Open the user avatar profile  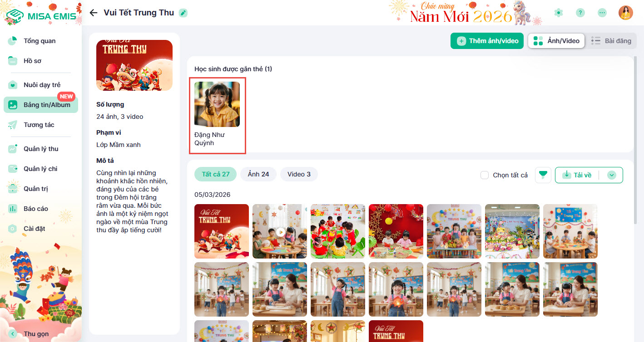point(626,13)
